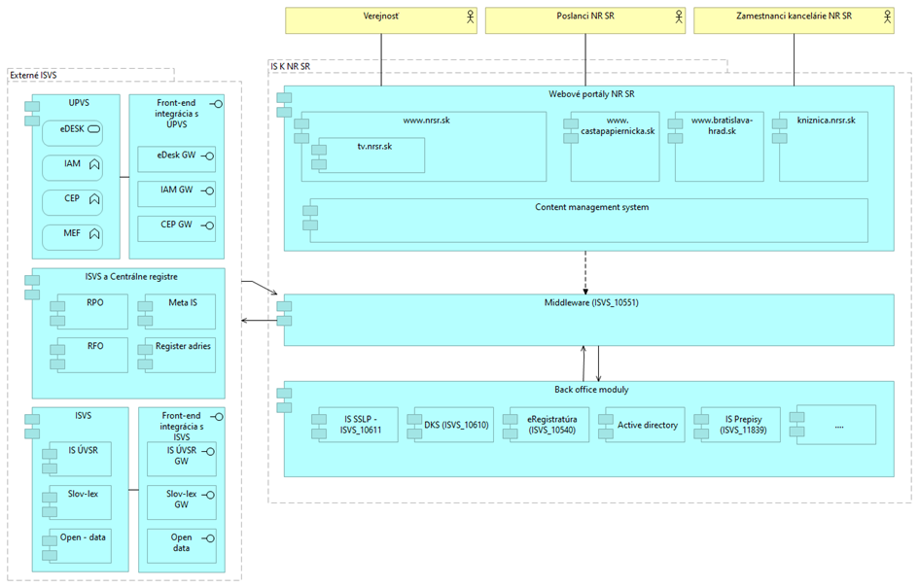
Task: Click the interface icon on eDesk GW
Action: pyautogui.click(x=207, y=156)
